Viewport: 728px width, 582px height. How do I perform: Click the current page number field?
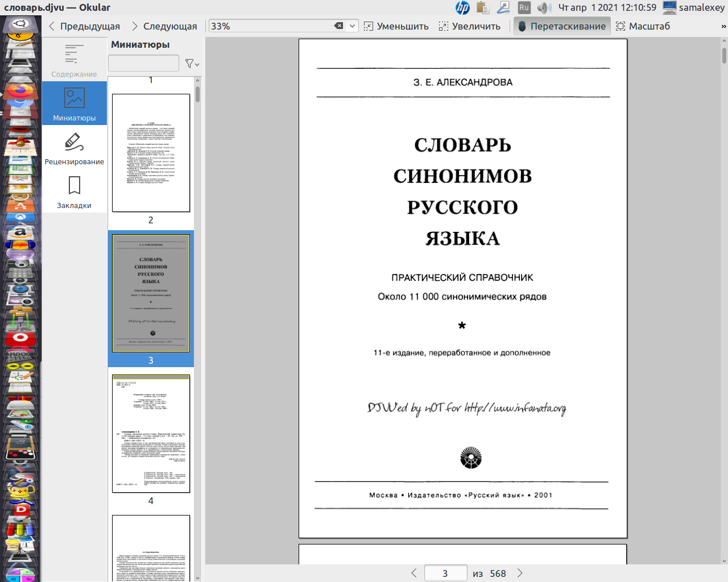[x=445, y=573]
